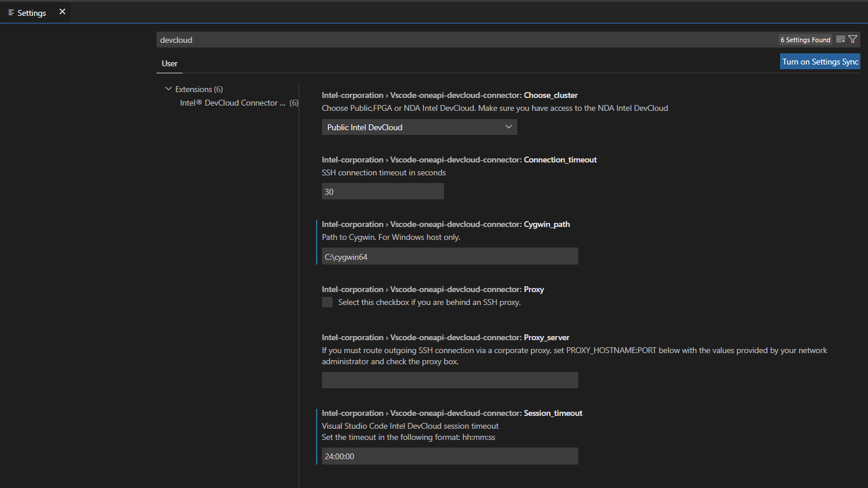Open the settings filter funnel icon
The image size is (868, 488).
pyautogui.click(x=853, y=39)
